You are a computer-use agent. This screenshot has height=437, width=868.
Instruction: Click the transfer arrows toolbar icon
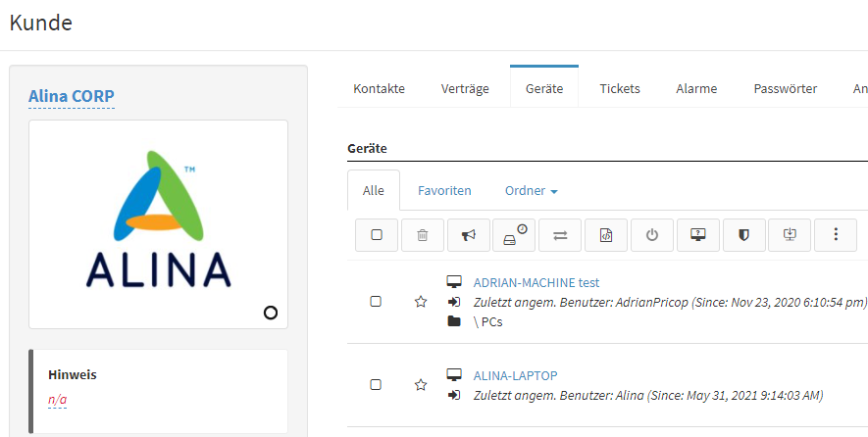[560, 235]
